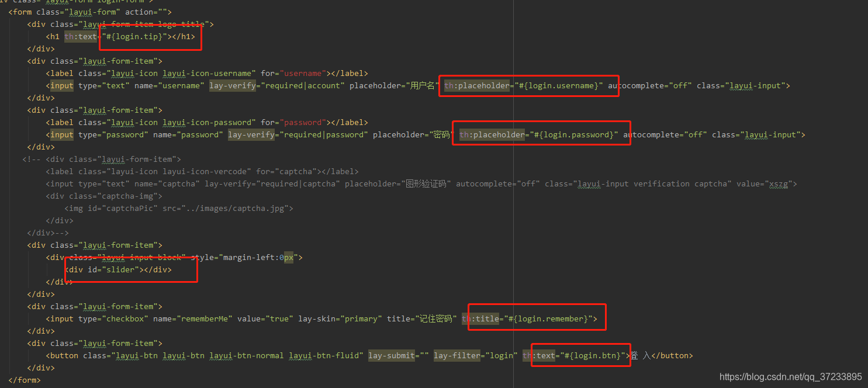Select the th:placeholder="#{login.username}" highlighted attribute
The image size is (868, 388).
(528, 85)
